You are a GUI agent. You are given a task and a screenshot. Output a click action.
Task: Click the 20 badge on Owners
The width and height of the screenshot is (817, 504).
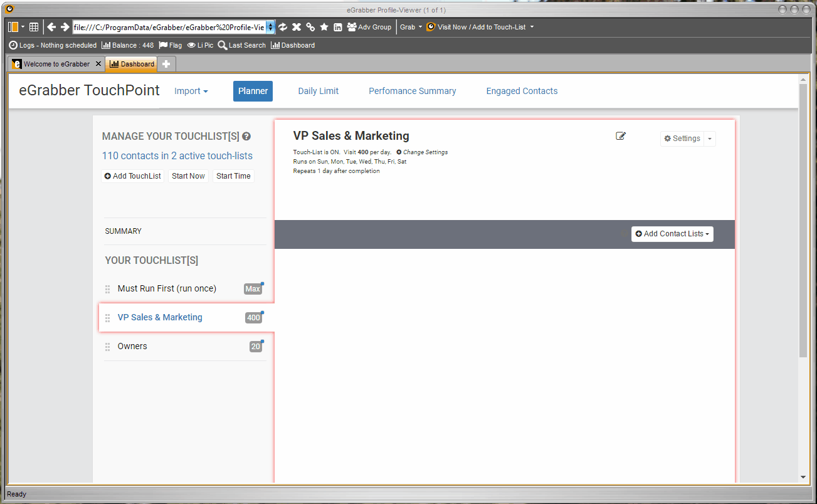255,347
